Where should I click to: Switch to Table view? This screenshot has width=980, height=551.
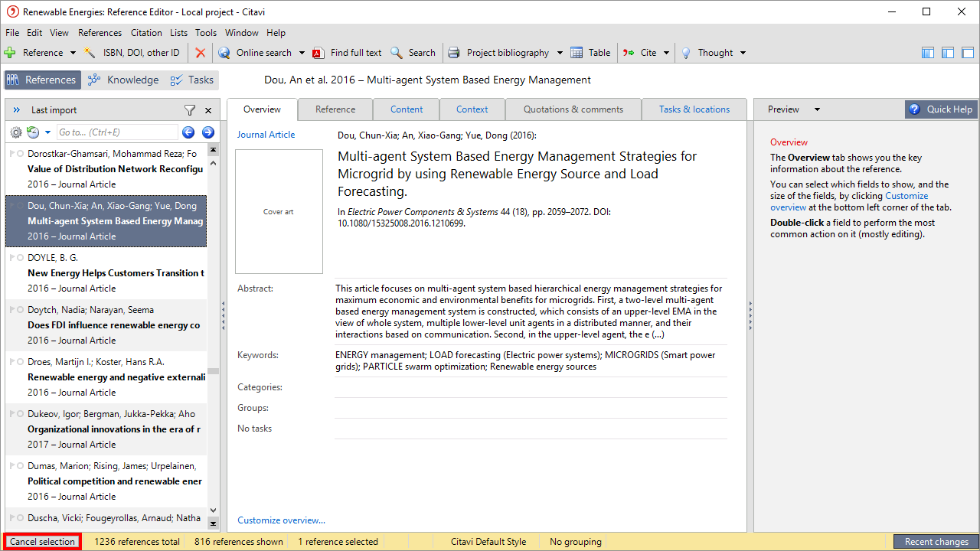591,53
